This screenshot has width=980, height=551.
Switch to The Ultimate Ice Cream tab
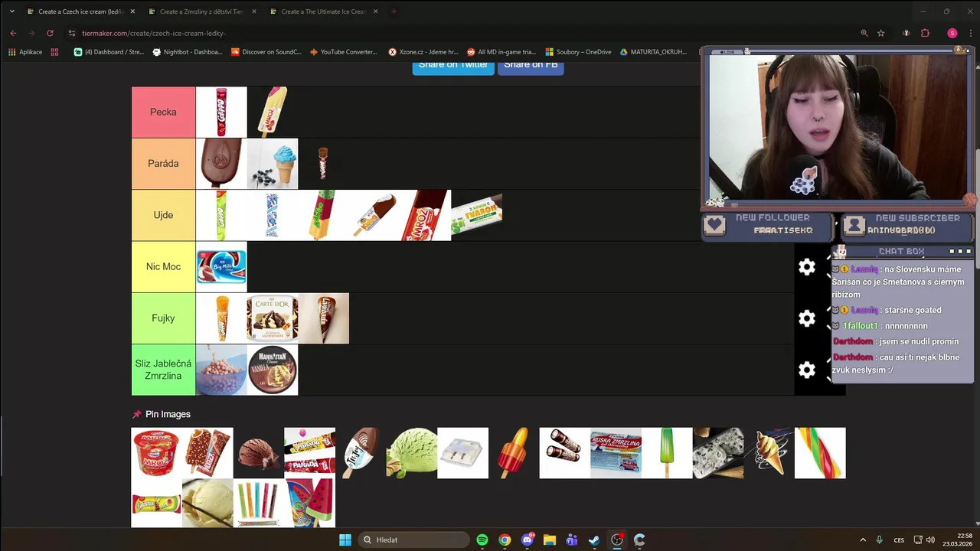coord(323,11)
